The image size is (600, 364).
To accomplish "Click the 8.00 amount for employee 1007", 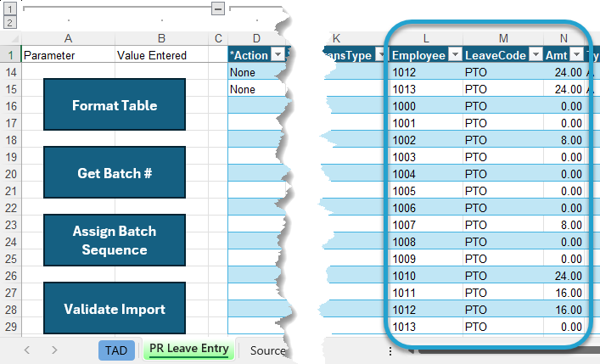I will click(564, 225).
